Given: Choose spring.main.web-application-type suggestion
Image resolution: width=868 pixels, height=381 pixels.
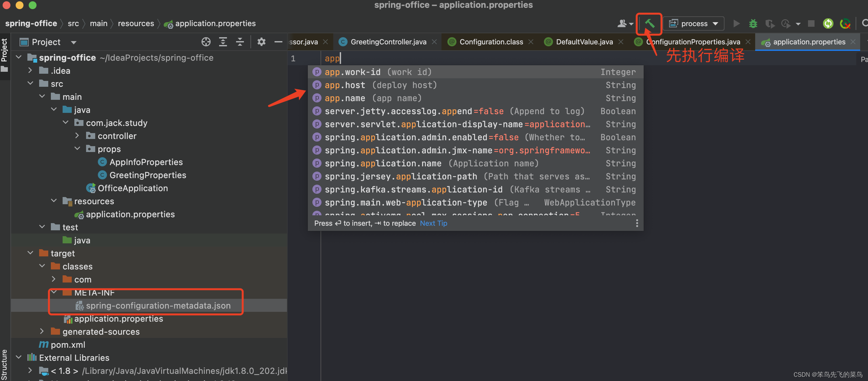Looking at the screenshot, I should tap(475, 203).
